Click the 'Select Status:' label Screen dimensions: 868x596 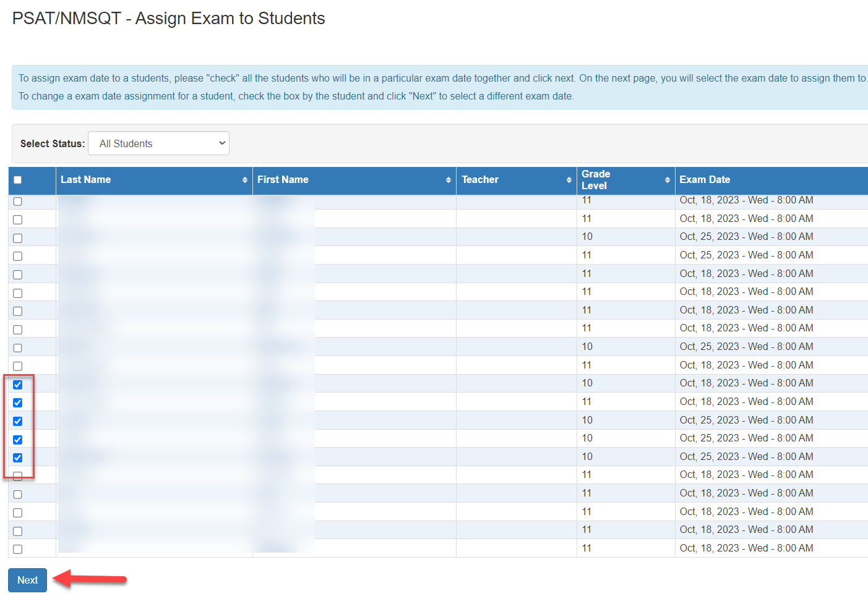(53, 143)
